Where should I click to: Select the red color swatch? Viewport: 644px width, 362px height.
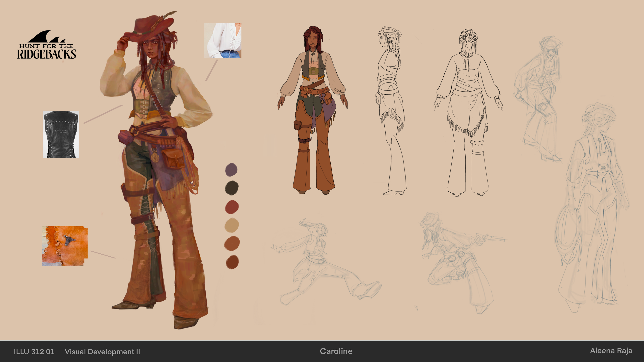pos(232,207)
